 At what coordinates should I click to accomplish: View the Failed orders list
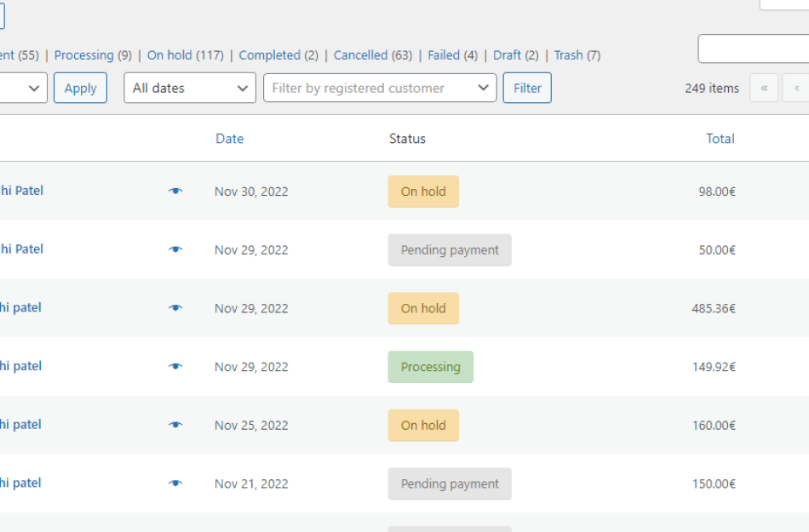pos(445,54)
